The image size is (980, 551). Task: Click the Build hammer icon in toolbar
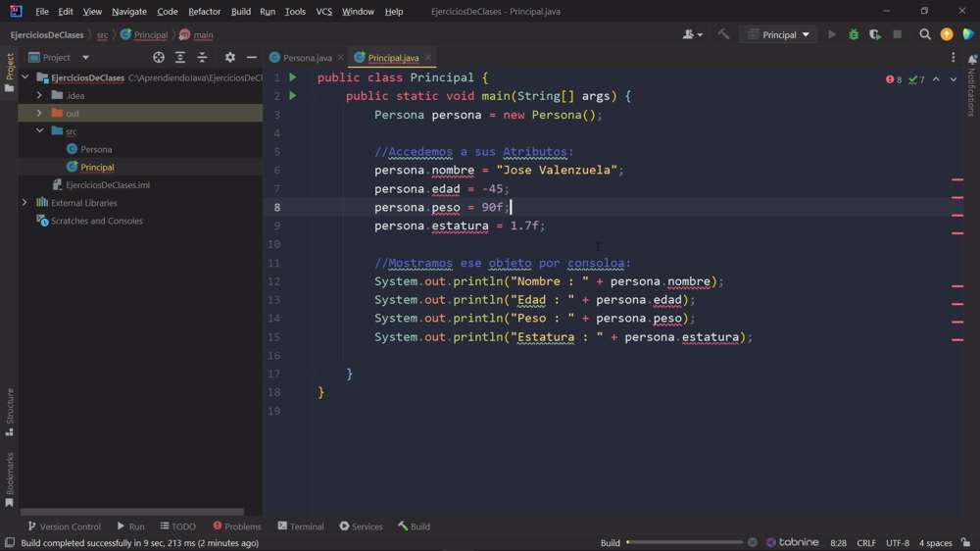click(x=724, y=34)
